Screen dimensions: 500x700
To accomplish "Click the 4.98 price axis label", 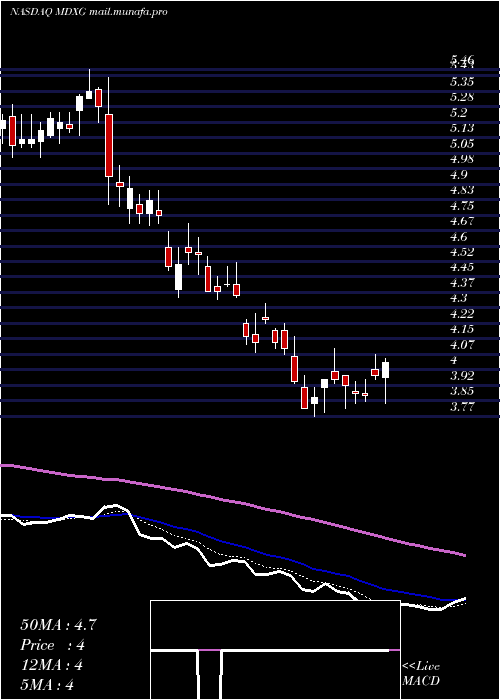I will pos(462,159).
